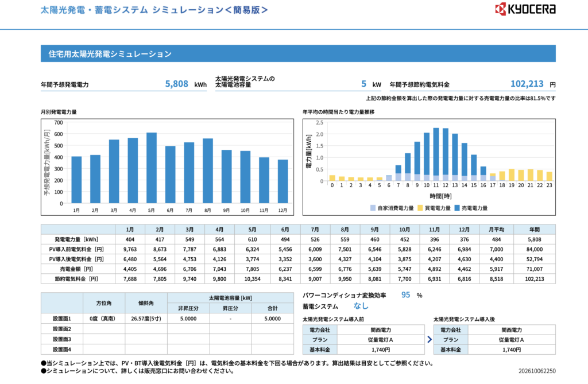
Task: Click the page title 太陽光発電・蓄電システム シミュレーション
Action: pyautogui.click(x=154, y=10)
